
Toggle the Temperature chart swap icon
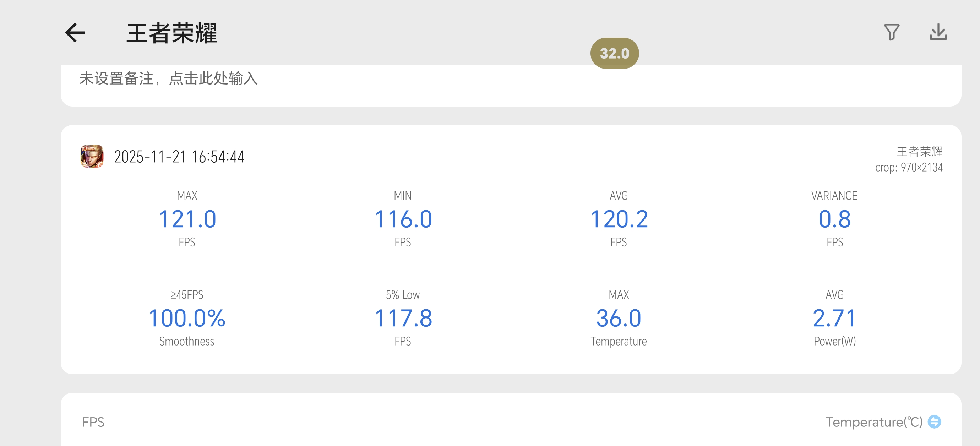pos(934,421)
